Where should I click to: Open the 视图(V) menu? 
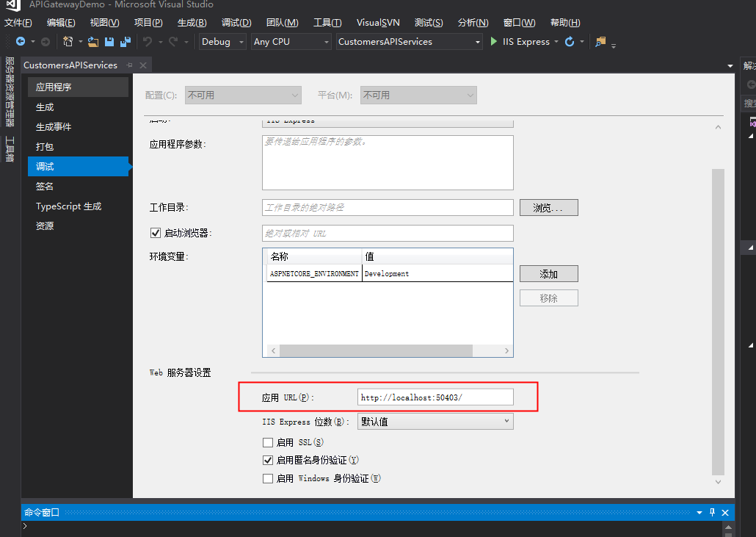point(104,23)
